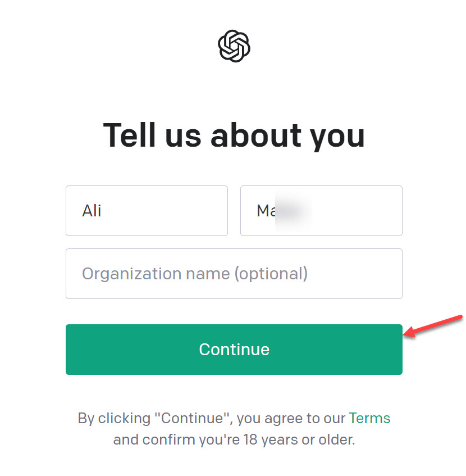This screenshot has width=466, height=476.
Task: Click the word "about" in the heading
Action: click(x=256, y=135)
